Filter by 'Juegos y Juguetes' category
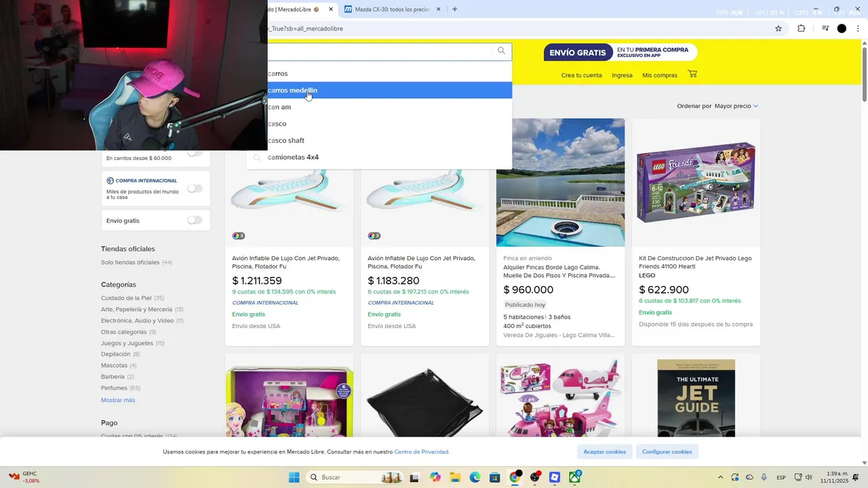 tap(127, 343)
